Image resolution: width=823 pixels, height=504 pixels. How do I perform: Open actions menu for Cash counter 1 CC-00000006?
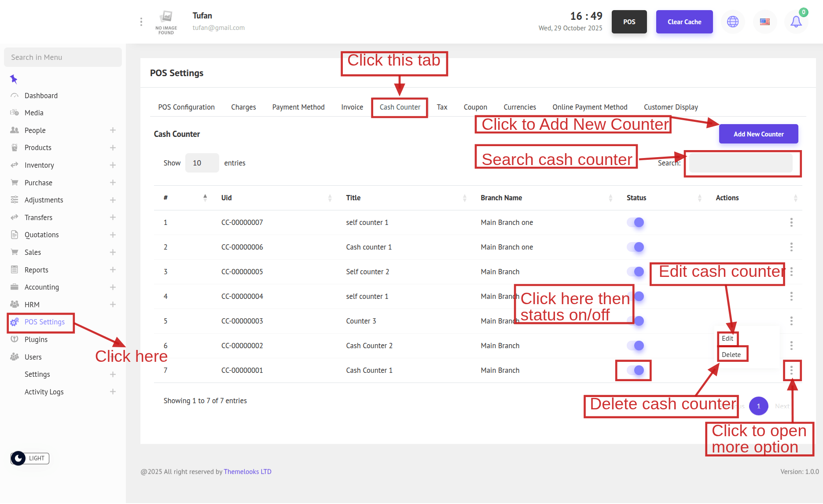[x=791, y=247]
